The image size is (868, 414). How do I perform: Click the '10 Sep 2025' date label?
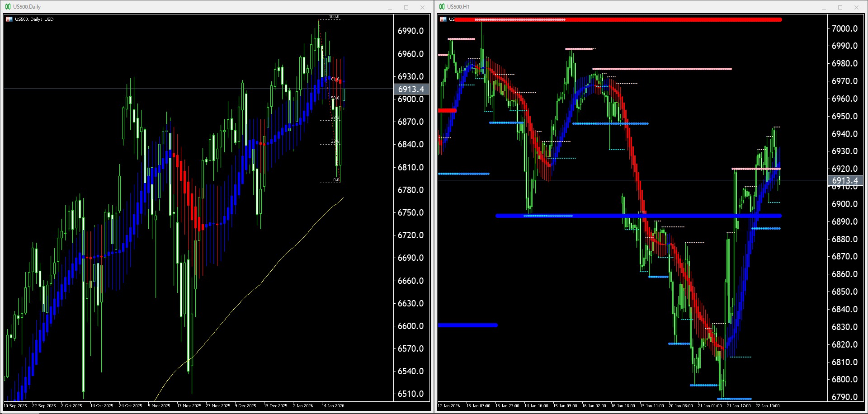click(x=15, y=406)
